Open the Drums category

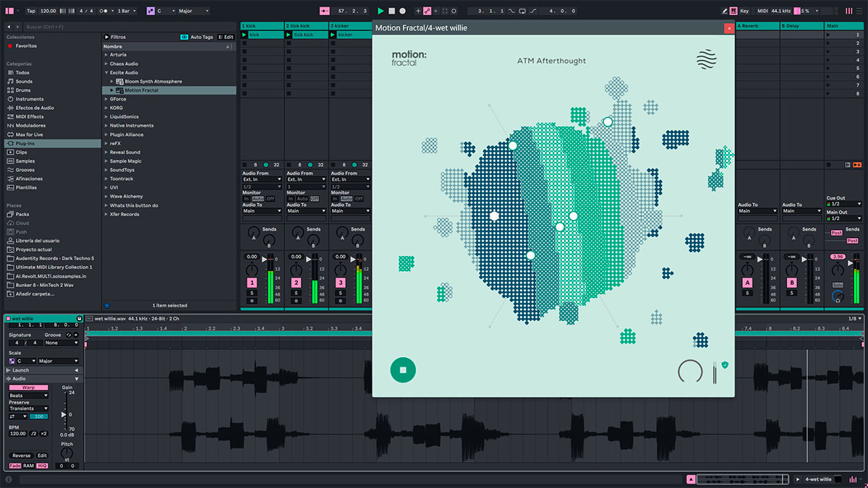pos(24,90)
